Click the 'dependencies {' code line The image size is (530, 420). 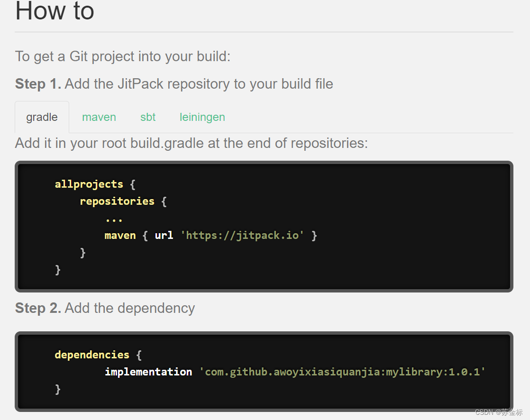click(x=98, y=355)
